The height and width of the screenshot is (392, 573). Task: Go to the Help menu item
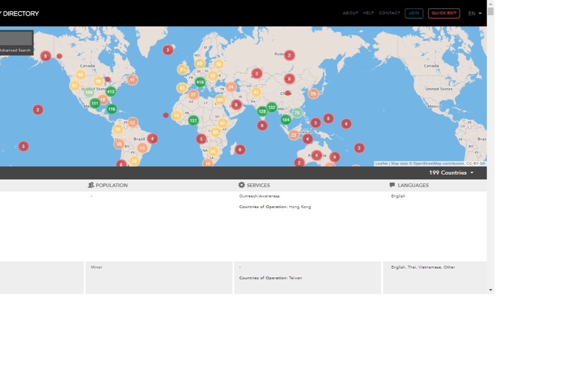[368, 13]
